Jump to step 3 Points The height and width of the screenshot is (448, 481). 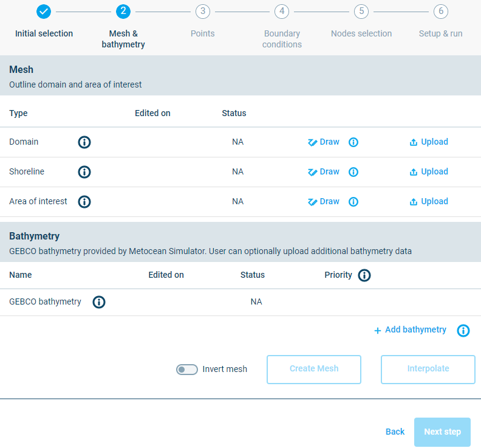pyautogui.click(x=202, y=12)
